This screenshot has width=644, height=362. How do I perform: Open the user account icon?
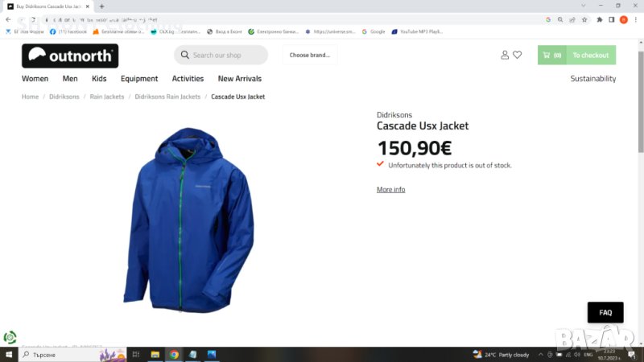click(x=505, y=55)
